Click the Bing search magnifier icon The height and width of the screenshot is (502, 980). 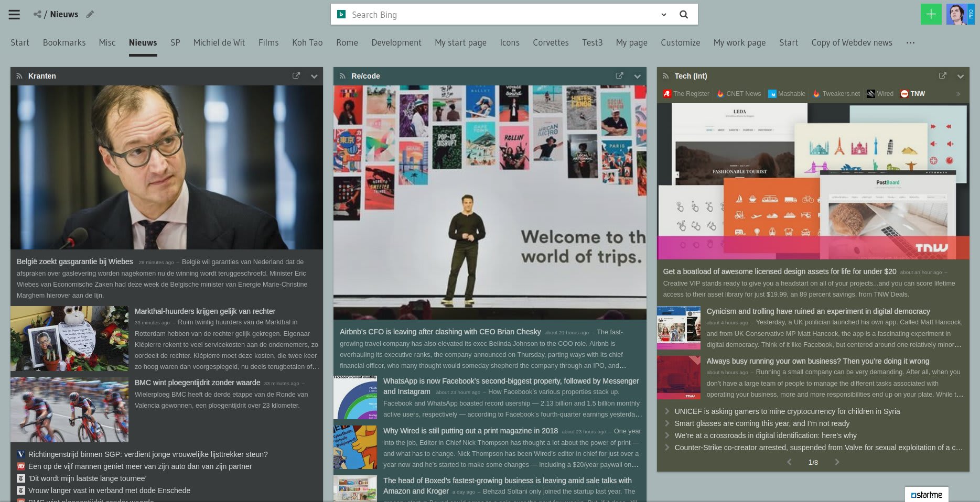[x=684, y=14]
